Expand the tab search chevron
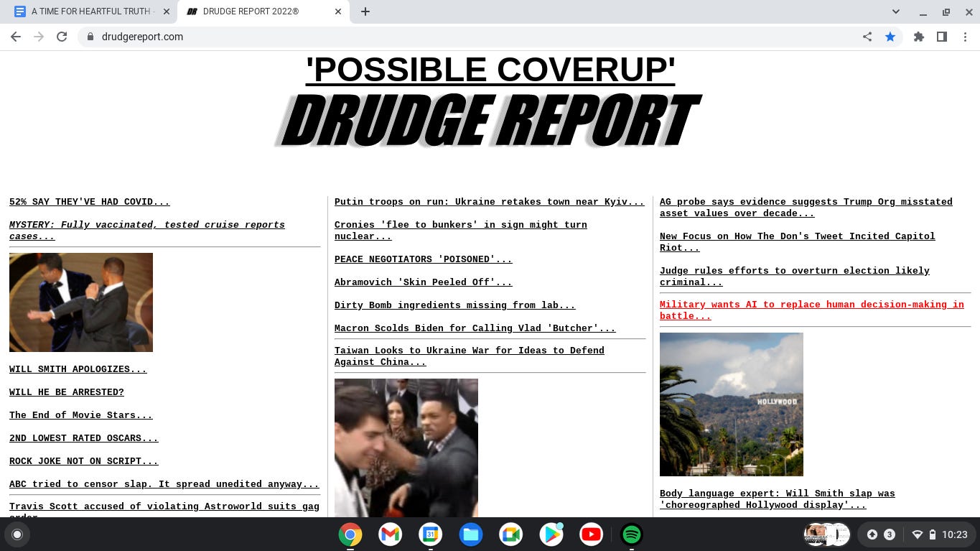This screenshot has height=551, width=980. 896,11
